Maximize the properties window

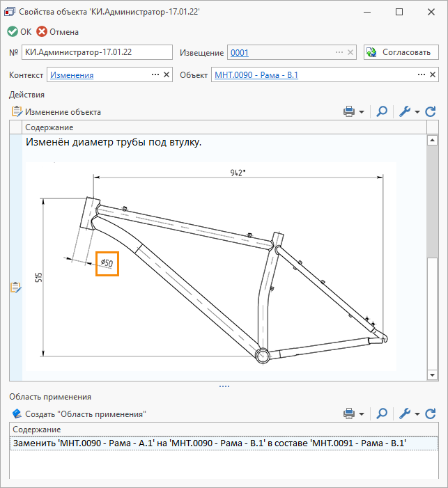tap(399, 12)
